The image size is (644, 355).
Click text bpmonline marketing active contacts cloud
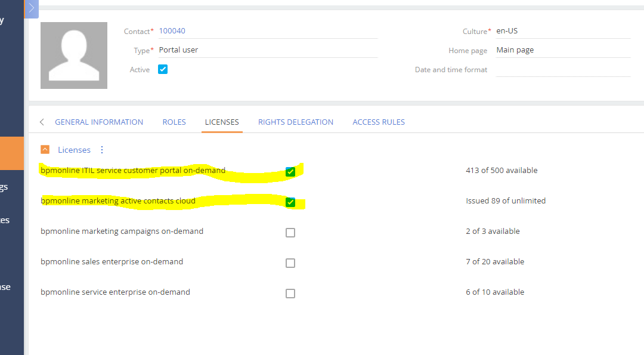click(x=118, y=201)
